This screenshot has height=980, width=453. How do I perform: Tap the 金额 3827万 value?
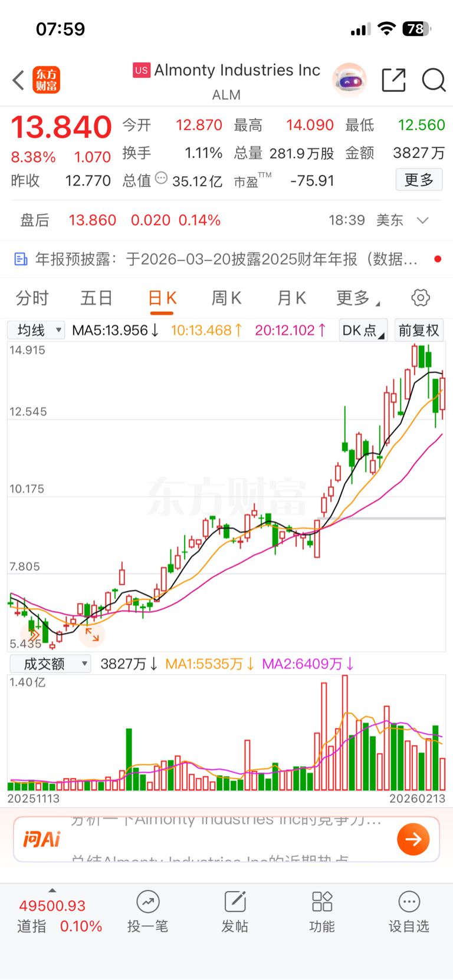(x=419, y=153)
